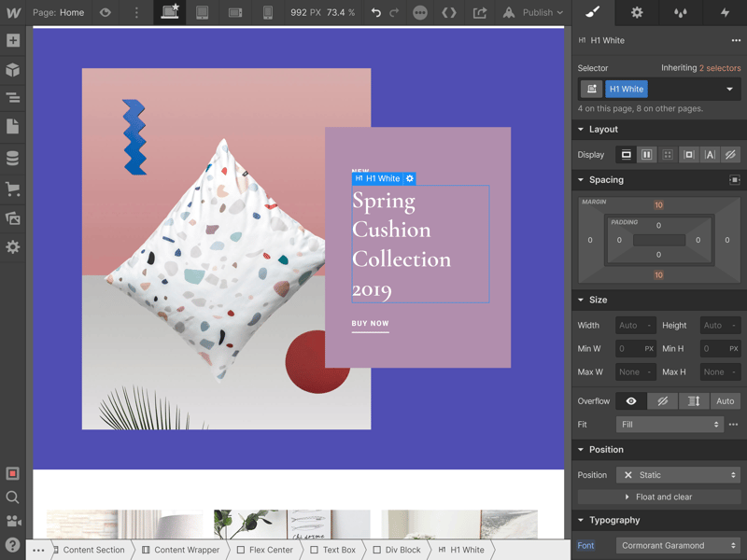Select Div Block in breadcrumb bar
This screenshot has width=747, height=560.
point(396,551)
